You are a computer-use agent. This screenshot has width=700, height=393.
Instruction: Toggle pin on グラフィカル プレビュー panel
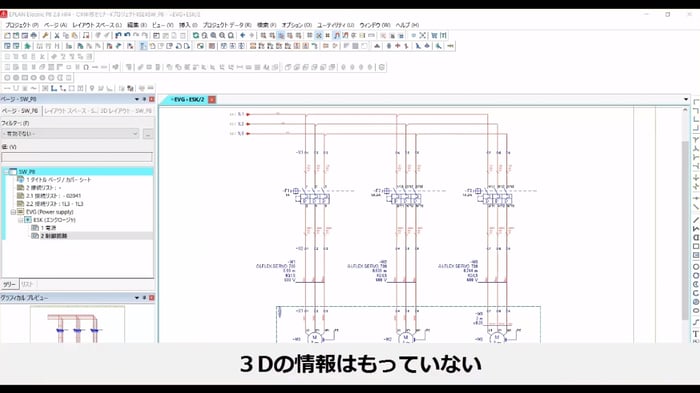click(x=144, y=297)
